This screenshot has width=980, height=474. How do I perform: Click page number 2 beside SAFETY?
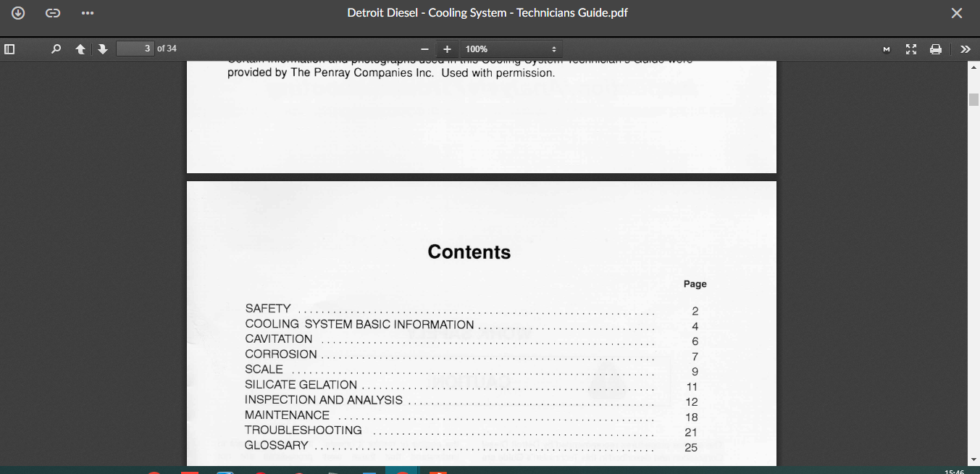[695, 312]
